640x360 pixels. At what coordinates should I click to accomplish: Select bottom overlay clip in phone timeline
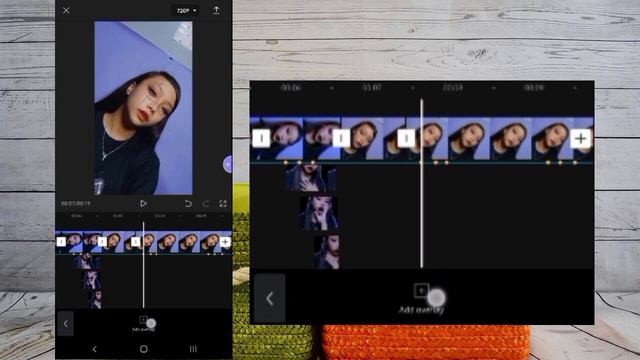95,299
